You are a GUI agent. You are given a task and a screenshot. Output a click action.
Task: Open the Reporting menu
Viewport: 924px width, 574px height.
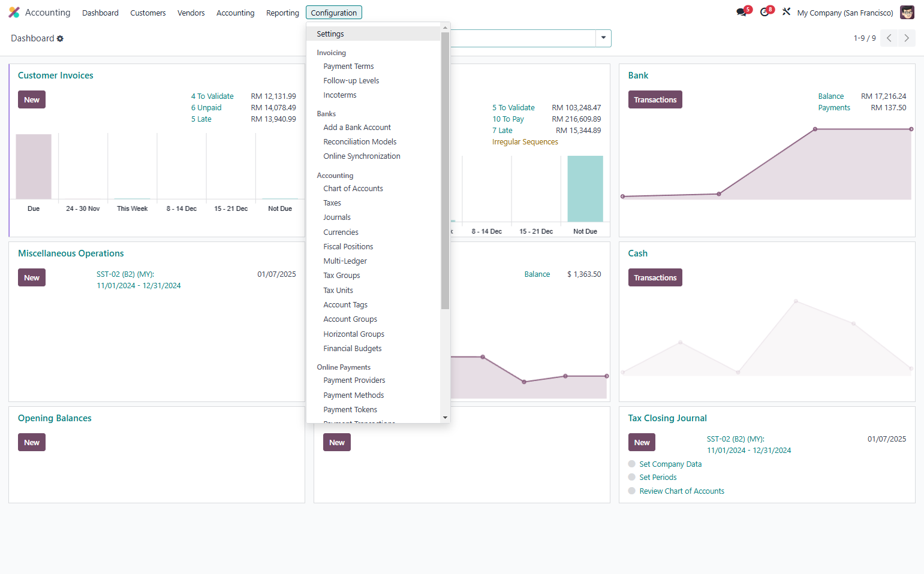tap(282, 13)
